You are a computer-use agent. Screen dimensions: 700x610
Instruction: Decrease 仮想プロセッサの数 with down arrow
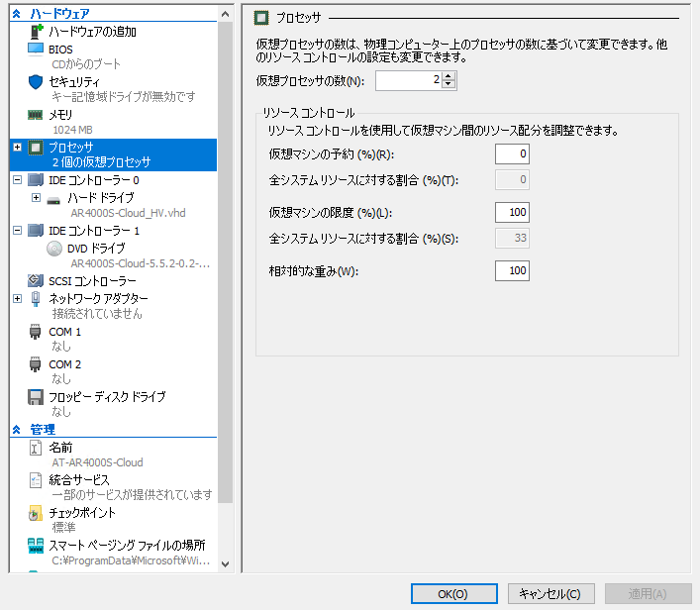pos(449,84)
